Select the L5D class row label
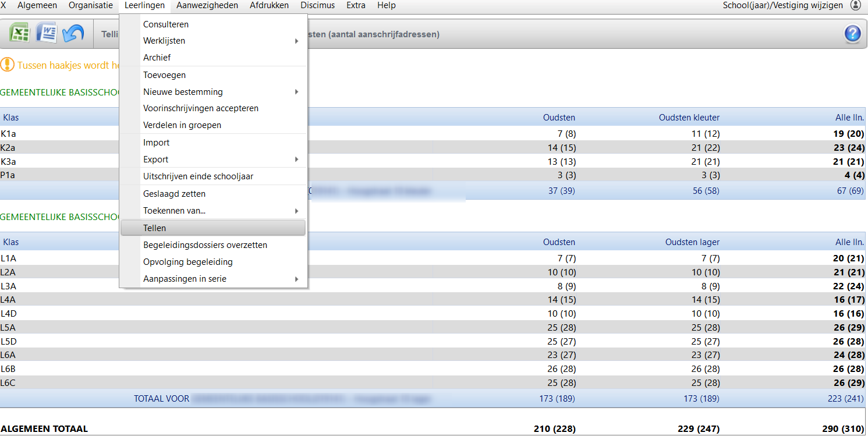The height and width of the screenshot is (436, 868). (8, 341)
